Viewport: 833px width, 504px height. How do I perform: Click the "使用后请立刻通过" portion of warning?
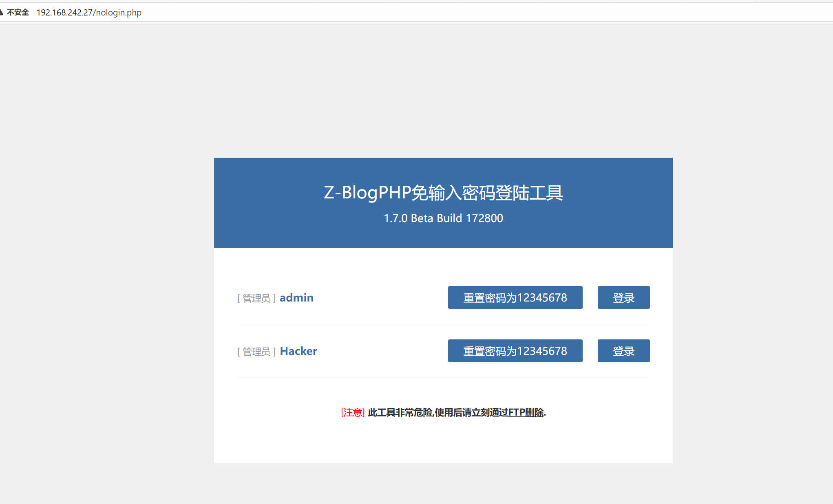pos(471,413)
